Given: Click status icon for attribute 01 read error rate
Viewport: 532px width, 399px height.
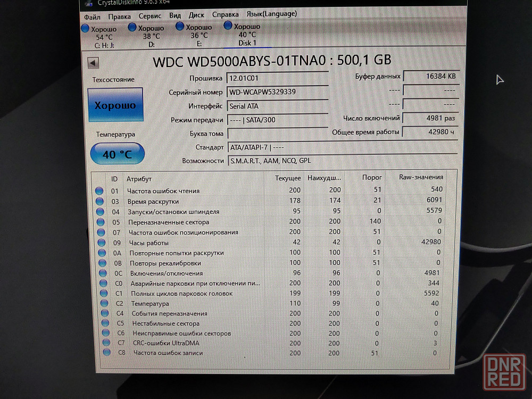Looking at the screenshot, I should 99,190.
